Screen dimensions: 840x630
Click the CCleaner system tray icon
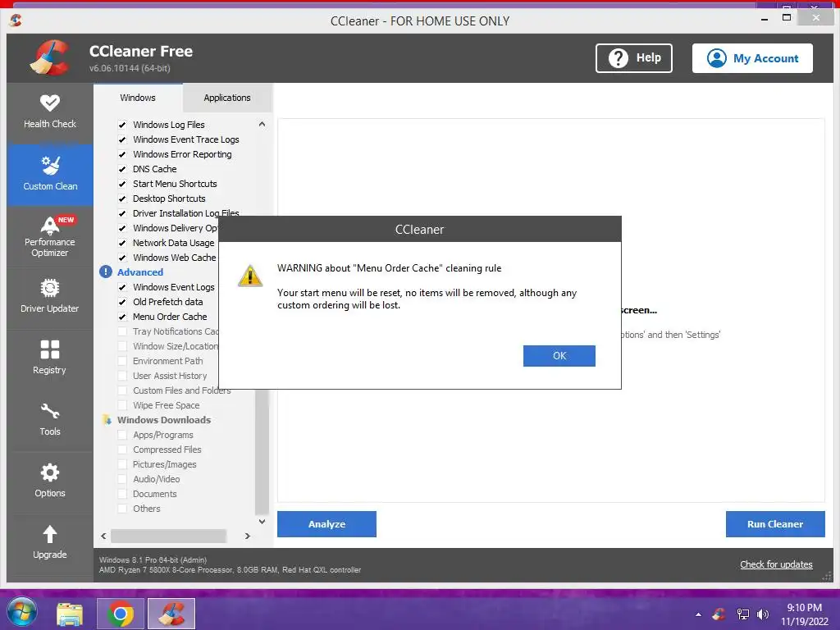(719, 614)
